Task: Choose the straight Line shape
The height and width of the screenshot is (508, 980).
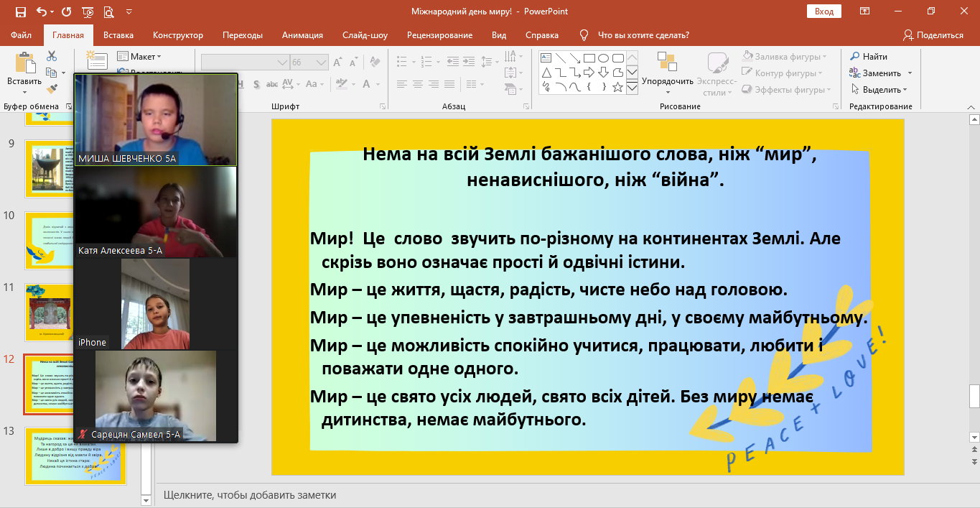Action: pos(560,58)
